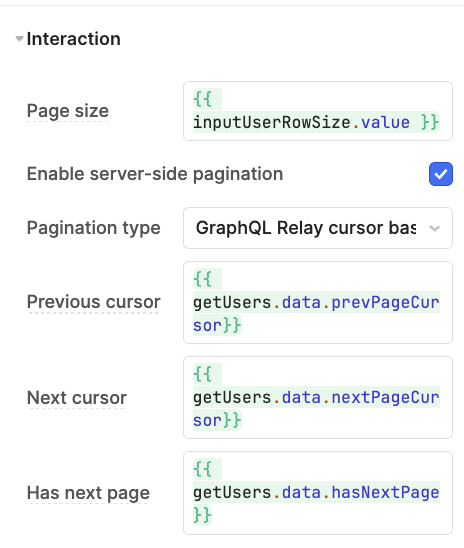The height and width of the screenshot is (548, 464).
Task: Edit the Page size input field
Action: point(318,111)
